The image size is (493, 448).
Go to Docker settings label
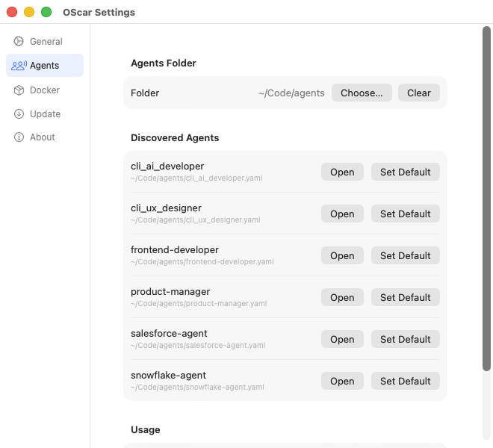45,90
